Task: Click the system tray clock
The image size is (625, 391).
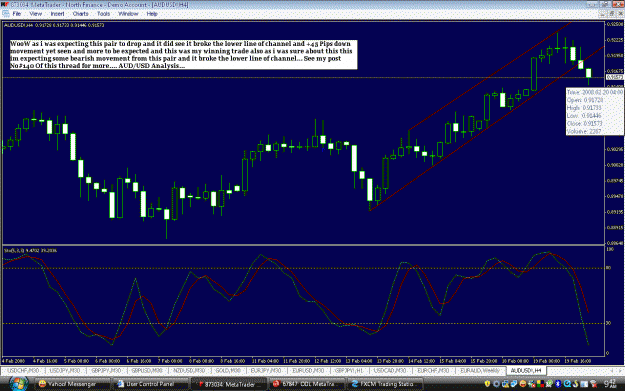Action: [x=611, y=384]
